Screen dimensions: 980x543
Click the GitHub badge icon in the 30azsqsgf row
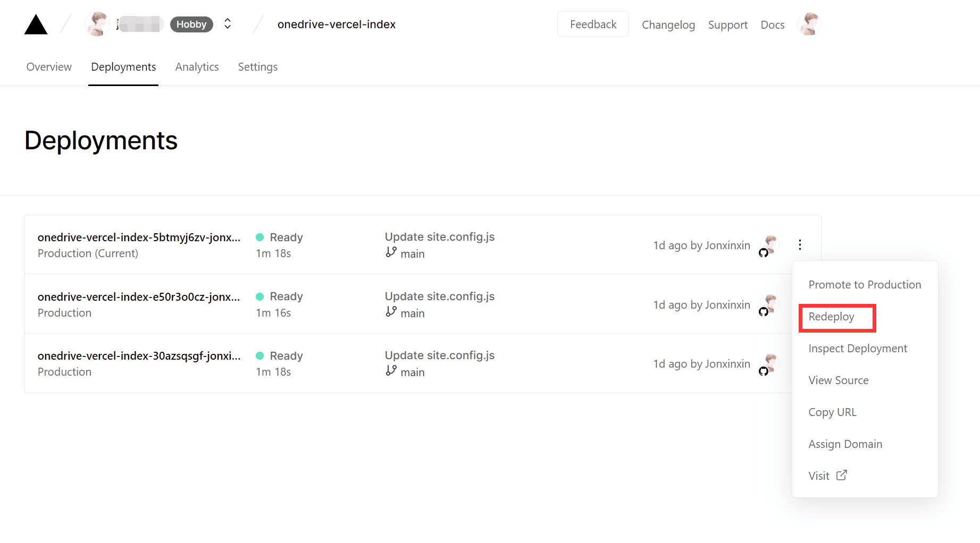pos(764,371)
